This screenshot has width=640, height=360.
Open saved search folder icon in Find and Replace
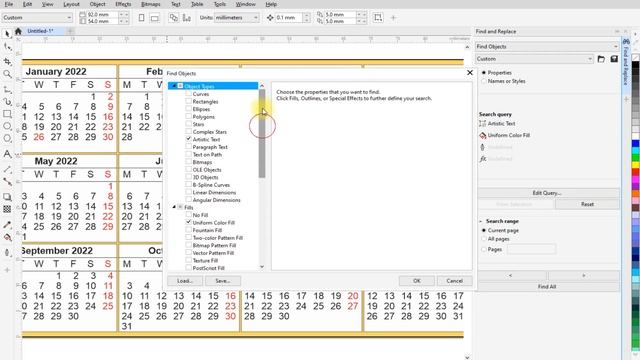(601, 59)
